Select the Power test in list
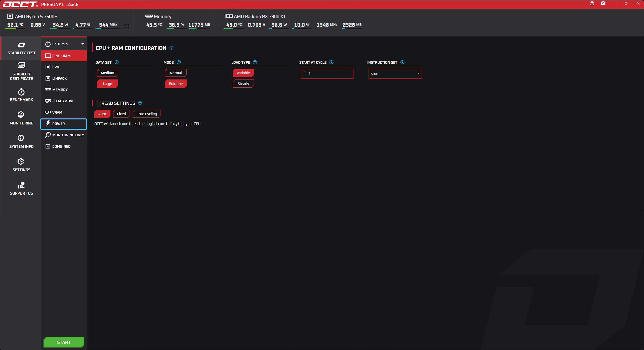The width and height of the screenshot is (644, 350). (64, 124)
